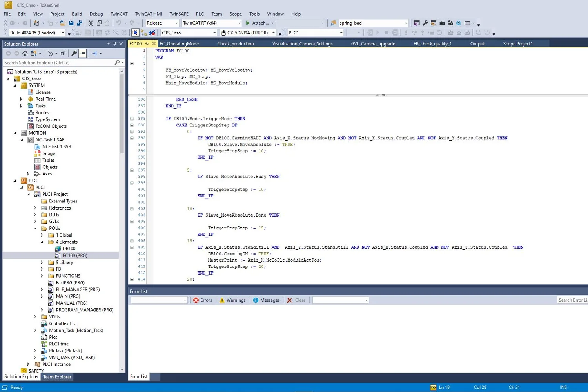Click the Copy icon in the toolbar
Viewport: 588px width, 392px height.
pos(99,23)
